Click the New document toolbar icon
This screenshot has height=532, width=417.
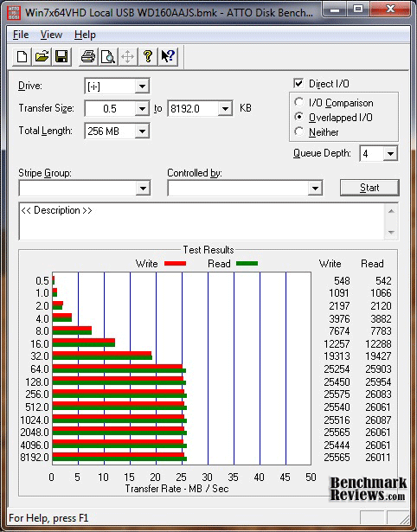point(22,56)
